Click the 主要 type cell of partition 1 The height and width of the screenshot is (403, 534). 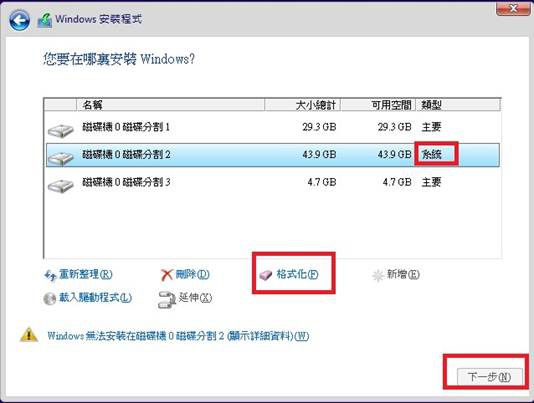coord(431,127)
